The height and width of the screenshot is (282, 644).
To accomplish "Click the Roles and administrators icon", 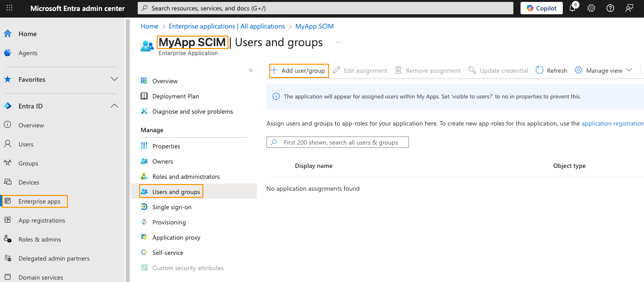I will pos(144,176).
